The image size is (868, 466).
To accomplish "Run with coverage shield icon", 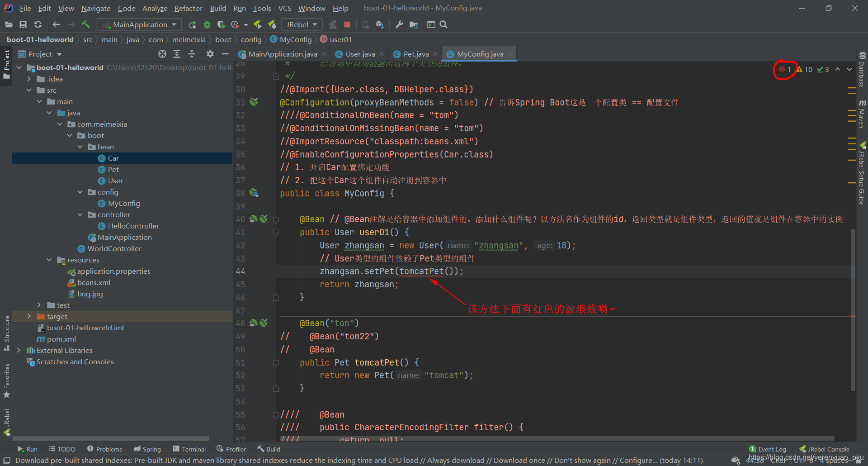I will 221,24.
